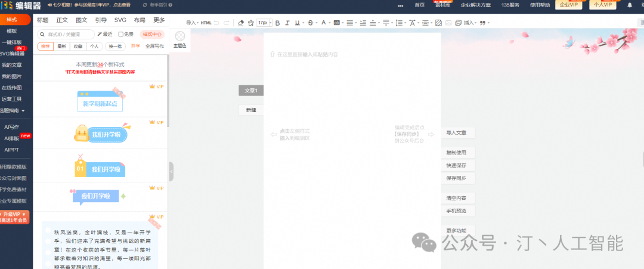Viewport: 644px width, 269px height.
Task: Open the 导入 dropdown in toolbar
Action: click(192, 23)
